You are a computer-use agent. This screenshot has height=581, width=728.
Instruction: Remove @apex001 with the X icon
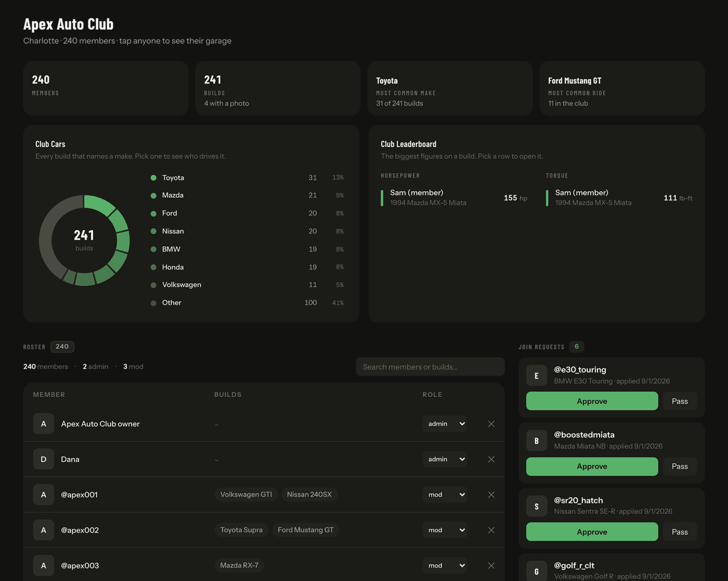pos(491,494)
